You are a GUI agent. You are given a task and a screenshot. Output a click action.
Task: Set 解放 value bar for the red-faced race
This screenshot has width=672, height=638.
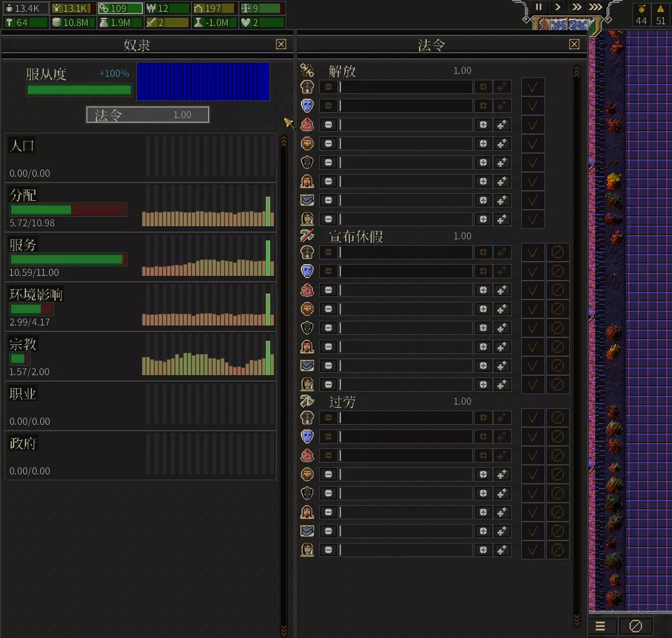point(406,125)
